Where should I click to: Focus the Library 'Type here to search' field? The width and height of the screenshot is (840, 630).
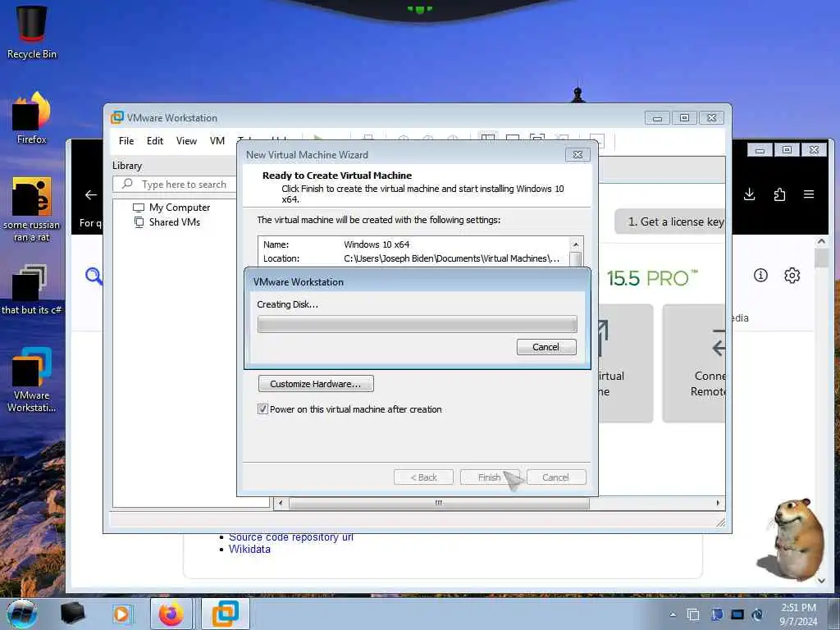click(175, 185)
